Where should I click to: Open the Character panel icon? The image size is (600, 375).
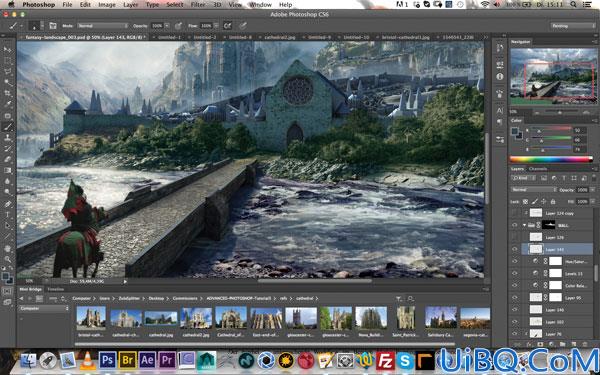point(500,111)
